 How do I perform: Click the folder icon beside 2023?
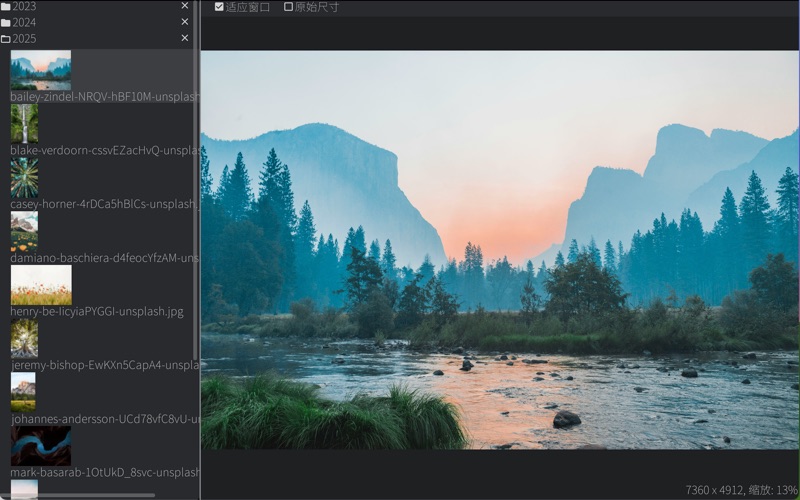[x=6, y=7]
